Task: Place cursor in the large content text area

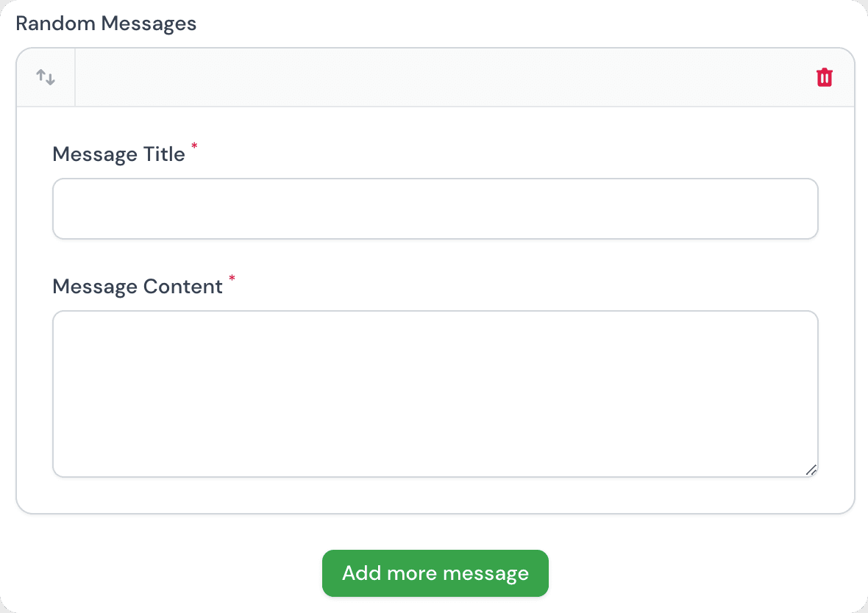Action: click(435, 394)
